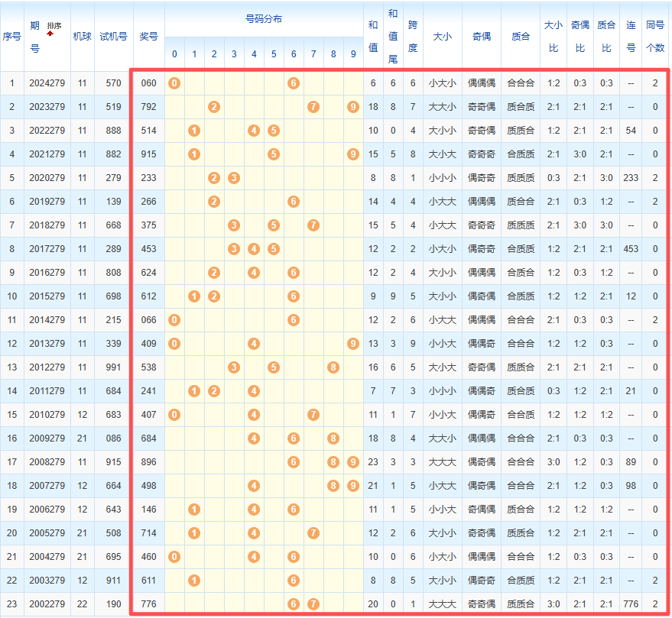672x618 pixels.
Task: Click the red sort arrow beside 期号
Action: (50, 34)
